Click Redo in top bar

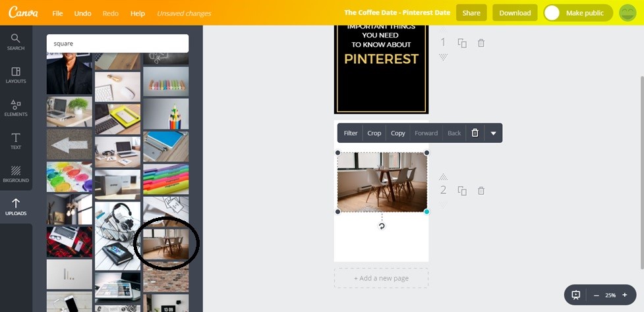111,13
